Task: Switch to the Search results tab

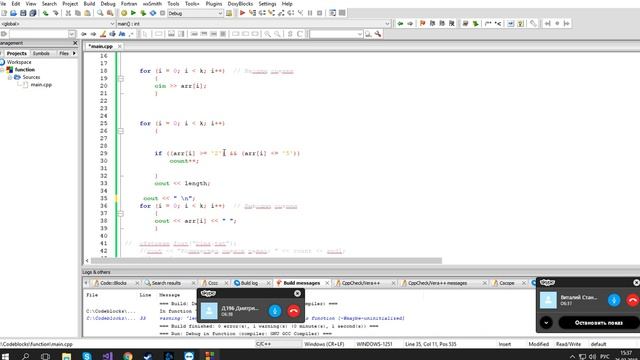Action: [166, 283]
